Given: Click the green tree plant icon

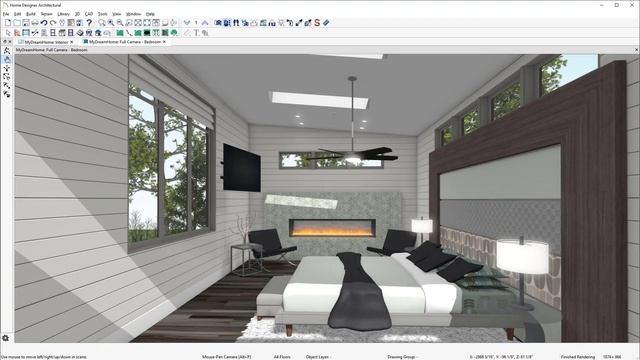Looking at the screenshot, I should [174, 33].
